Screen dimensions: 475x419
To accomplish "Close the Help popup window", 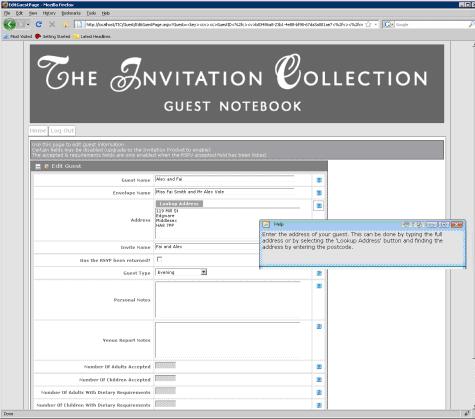I will coord(457,225).
